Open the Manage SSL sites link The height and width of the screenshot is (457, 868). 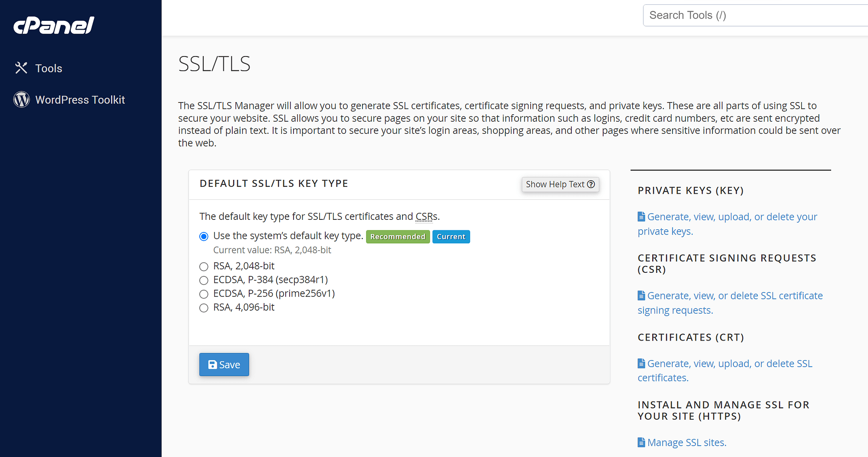coord(687,442)
